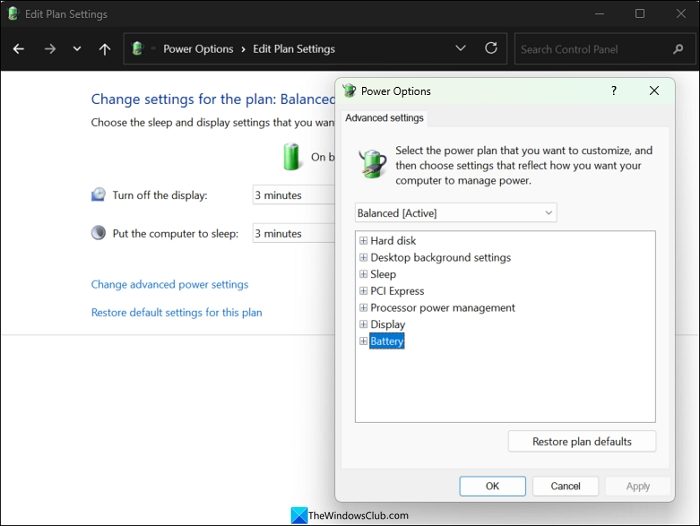Confirm with the OK button
Viewport: 700px width, 526px height.
pos(492,486)
